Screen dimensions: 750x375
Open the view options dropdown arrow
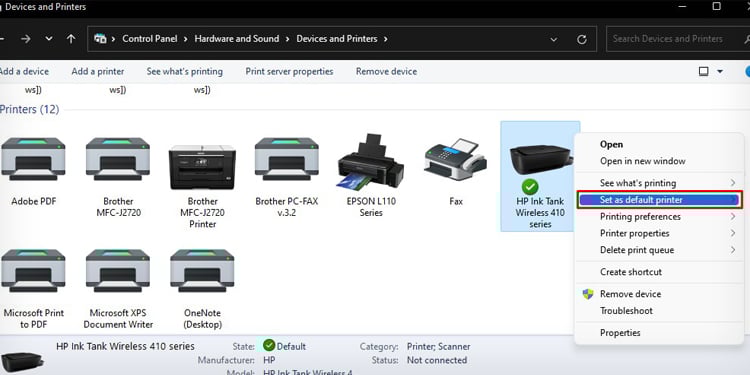[x=720, y=71]
